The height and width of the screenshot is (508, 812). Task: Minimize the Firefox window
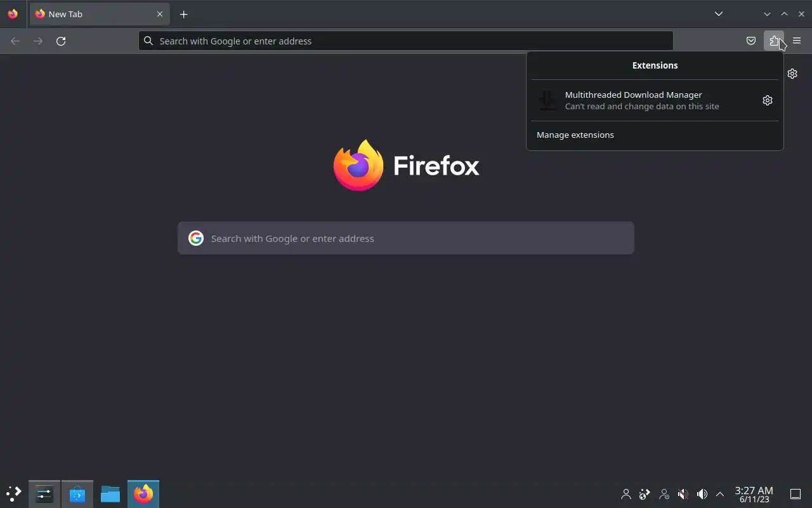point(767,14)
